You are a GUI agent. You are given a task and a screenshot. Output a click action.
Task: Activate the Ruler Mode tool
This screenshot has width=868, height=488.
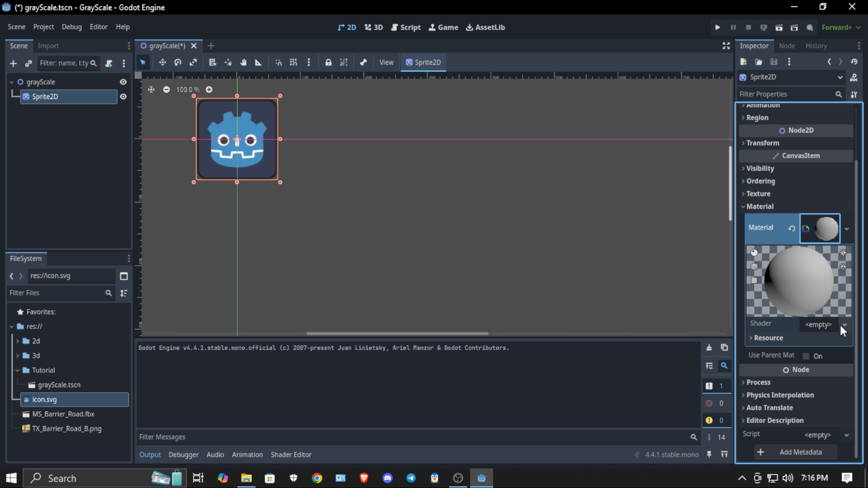click(x=259, y=62)
